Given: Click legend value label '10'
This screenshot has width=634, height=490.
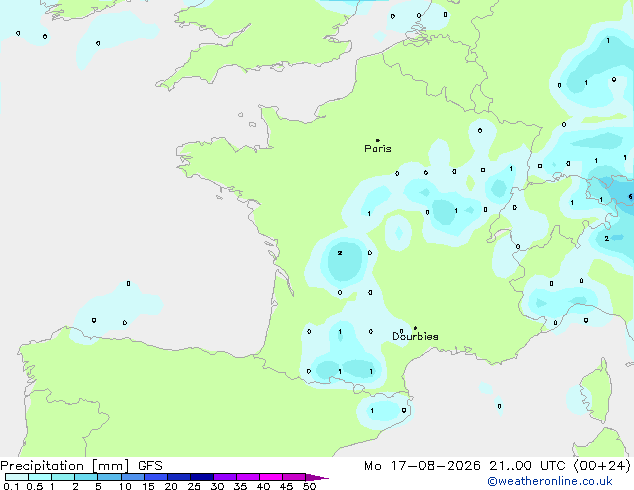Looking at the screenshot, I should point(125,486).
